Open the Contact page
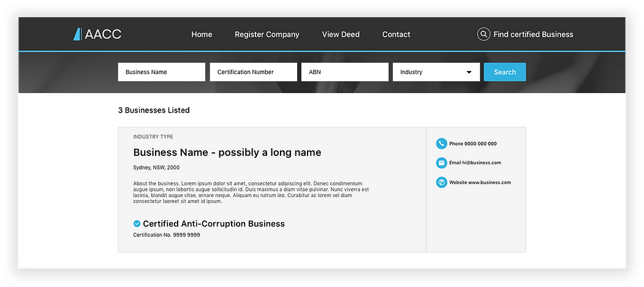Screen dimensions: 644x287 (396, 34)
